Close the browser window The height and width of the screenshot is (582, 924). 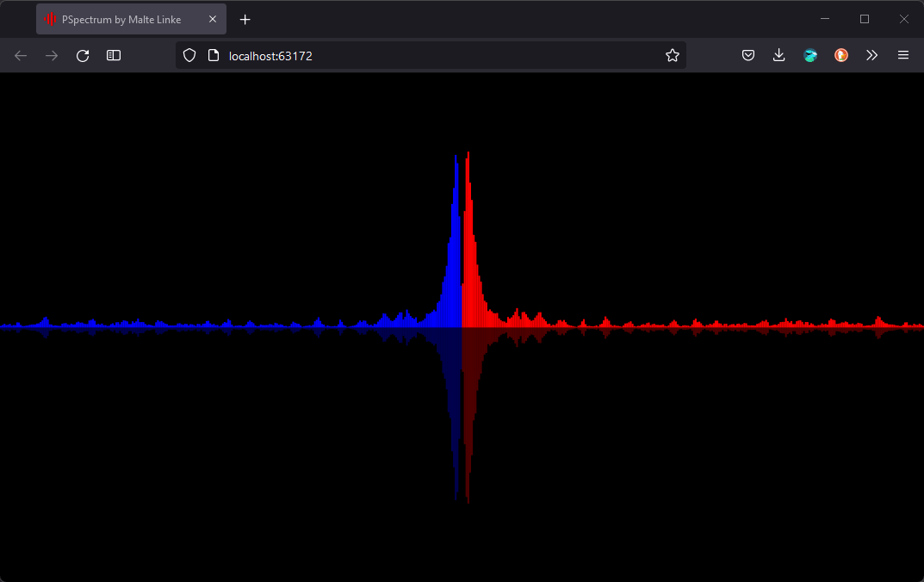(x=904, y=20)
